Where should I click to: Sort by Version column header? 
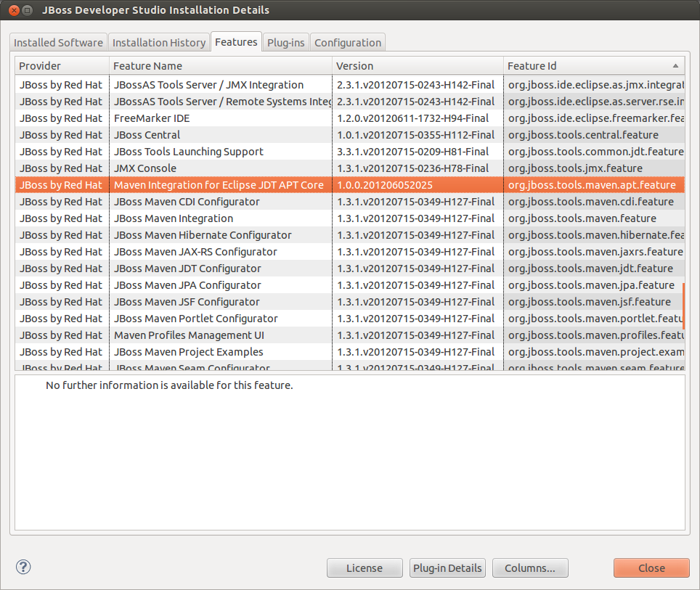click(x=418, y=65)
